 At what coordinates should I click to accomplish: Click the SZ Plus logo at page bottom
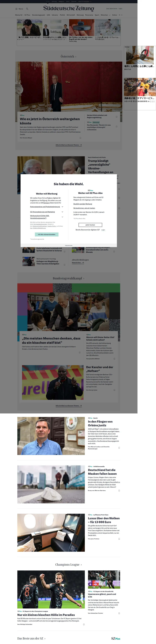click(116, 639)
